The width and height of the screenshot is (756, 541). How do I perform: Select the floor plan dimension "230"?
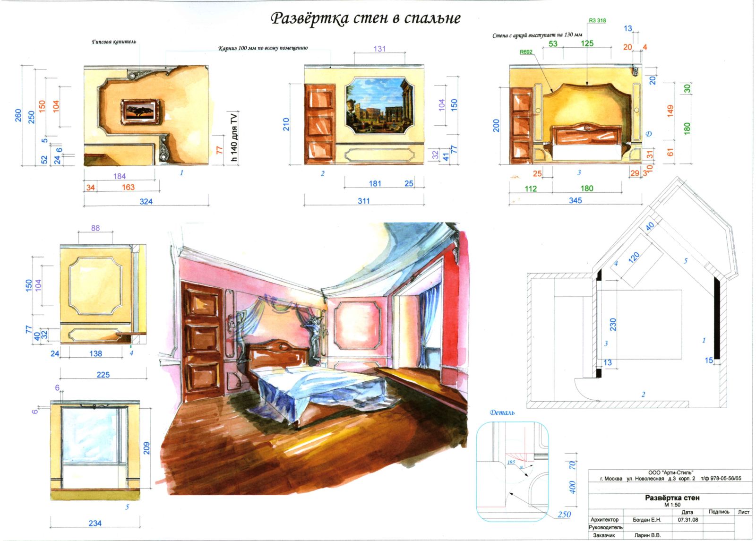pos(612,325)
